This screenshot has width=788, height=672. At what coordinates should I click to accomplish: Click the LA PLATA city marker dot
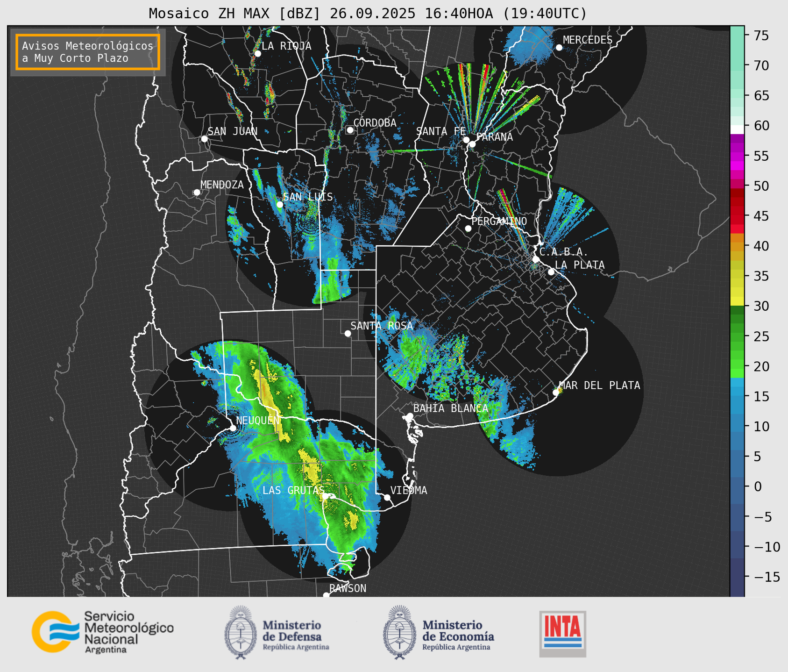[x=551, y=272]
